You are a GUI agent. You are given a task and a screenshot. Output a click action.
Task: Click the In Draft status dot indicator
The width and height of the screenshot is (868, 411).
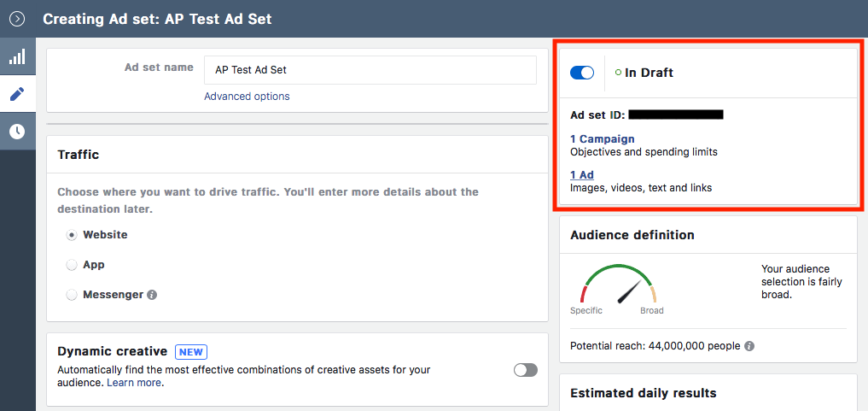coord(618,73)
